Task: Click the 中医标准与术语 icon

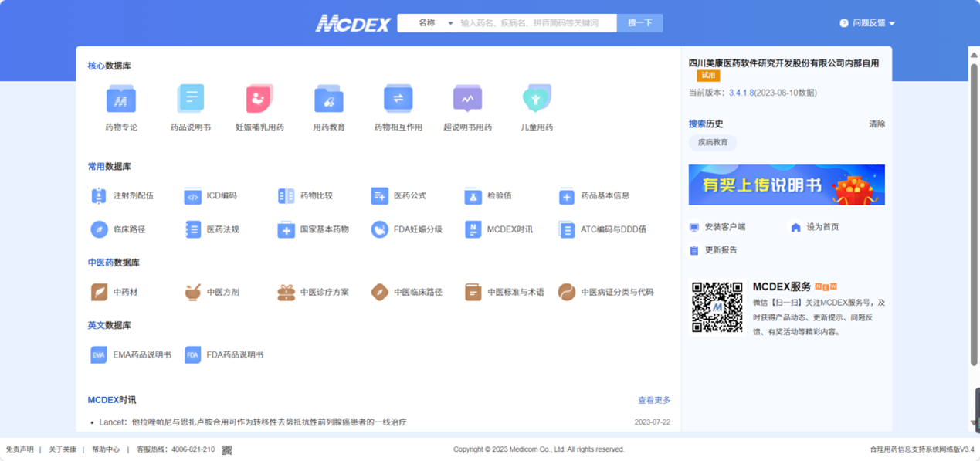Action: pos(473,292)
